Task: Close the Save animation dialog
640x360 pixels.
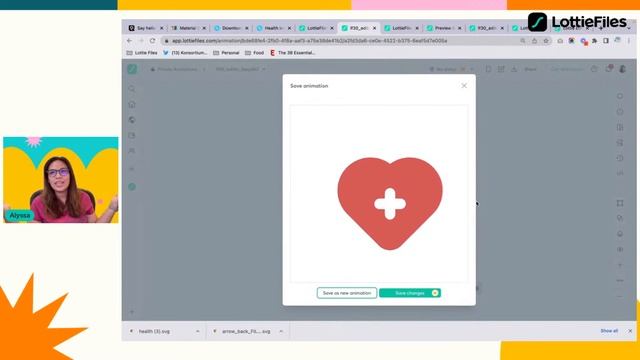Action: tap(464, 86)
